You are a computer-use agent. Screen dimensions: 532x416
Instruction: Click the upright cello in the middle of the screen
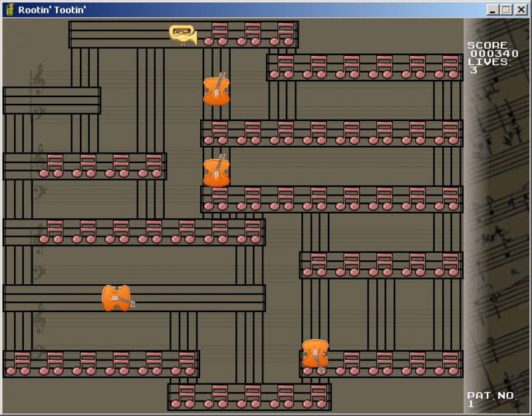click(x=217, y=170)
